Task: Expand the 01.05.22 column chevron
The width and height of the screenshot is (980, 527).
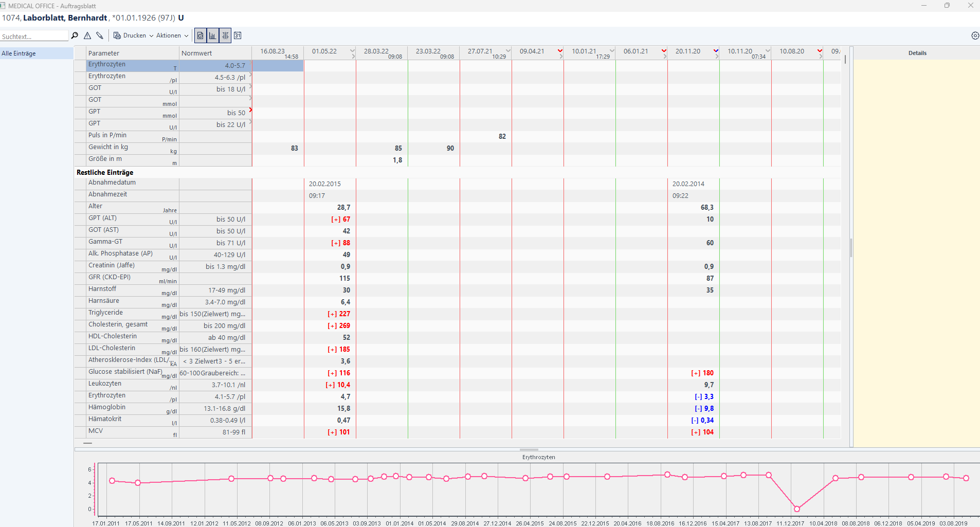Action: [353, 50]
